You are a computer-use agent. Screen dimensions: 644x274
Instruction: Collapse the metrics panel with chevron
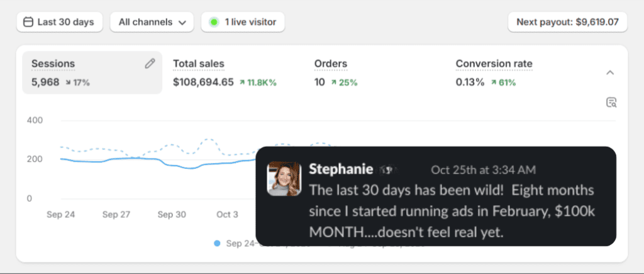(609, 72)
